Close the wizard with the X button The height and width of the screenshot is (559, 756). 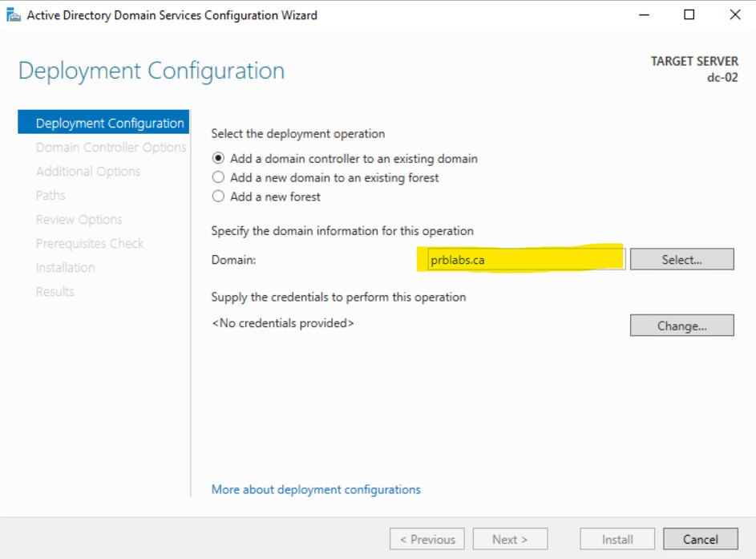pyautogui.click(x=734, y=15)
